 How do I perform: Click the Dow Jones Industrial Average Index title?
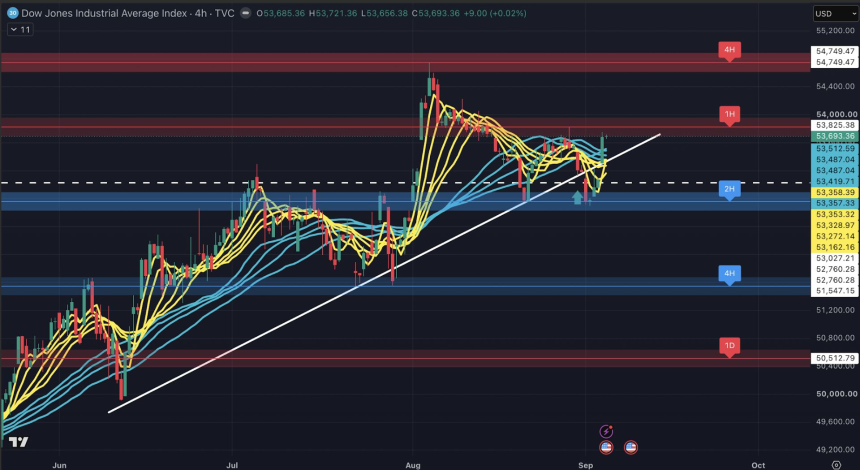(104, 13)
